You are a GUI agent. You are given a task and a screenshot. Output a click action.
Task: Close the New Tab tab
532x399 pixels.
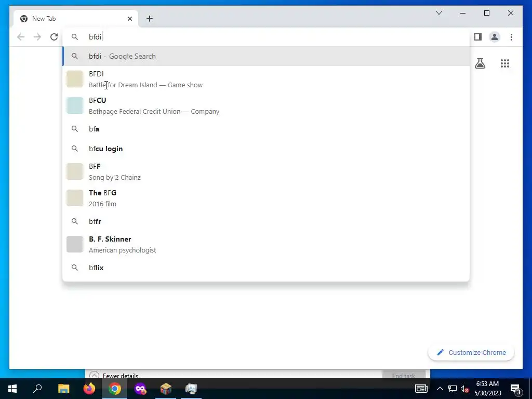129,19
